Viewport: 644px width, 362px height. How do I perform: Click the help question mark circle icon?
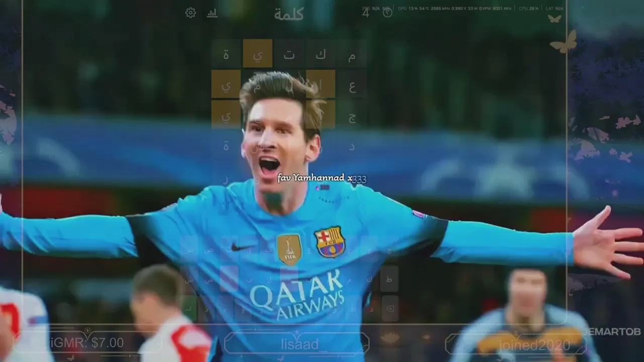(387, 13)
